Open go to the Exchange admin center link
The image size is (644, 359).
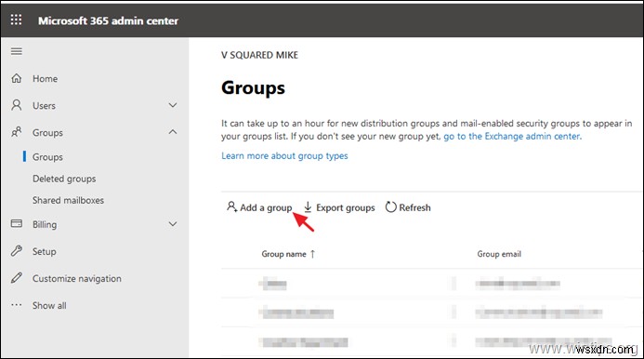513,136
